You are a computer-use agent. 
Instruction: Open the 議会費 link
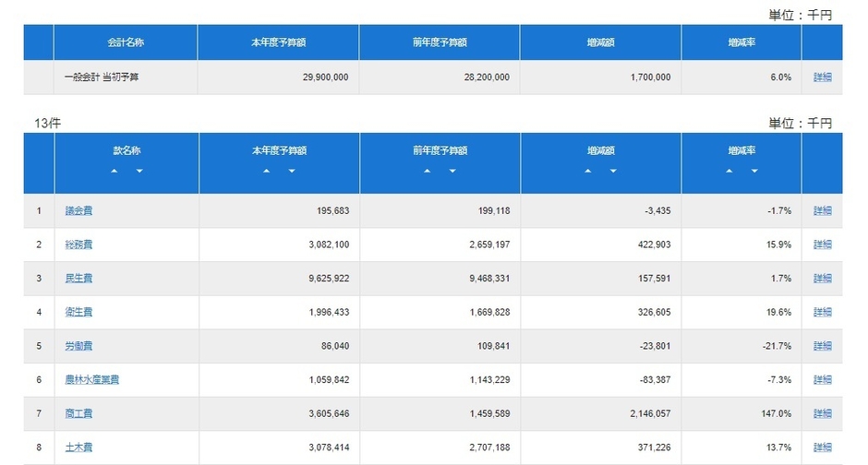78,211
